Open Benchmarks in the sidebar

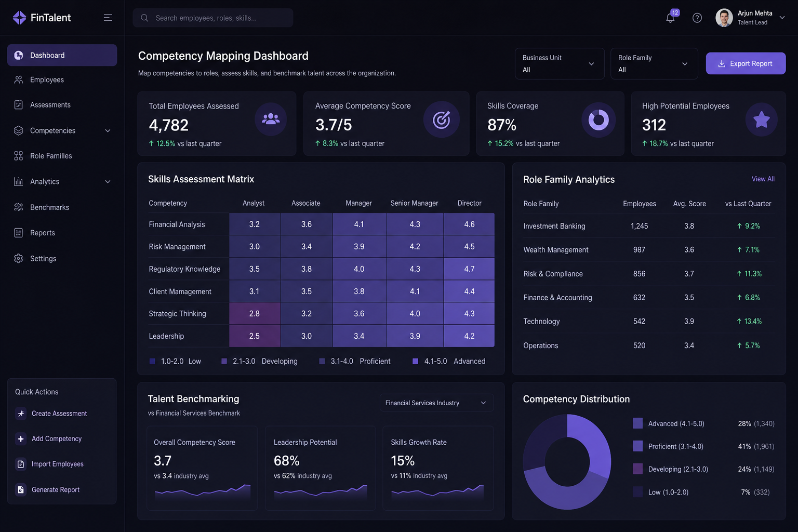(x=62, y=207)
